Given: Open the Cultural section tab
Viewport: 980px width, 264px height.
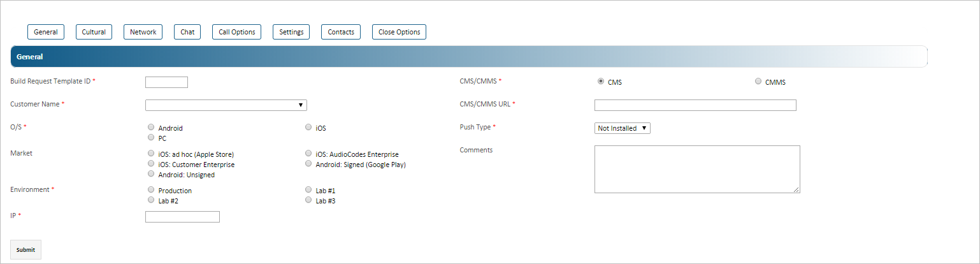Looking at the screenshot, I should click(x=94, y=32).
